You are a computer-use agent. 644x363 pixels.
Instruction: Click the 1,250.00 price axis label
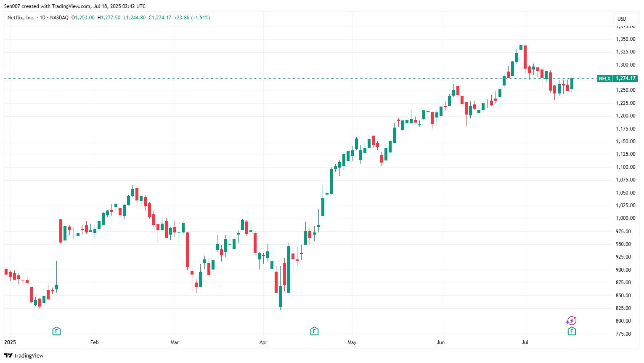[x=625, y=90]
